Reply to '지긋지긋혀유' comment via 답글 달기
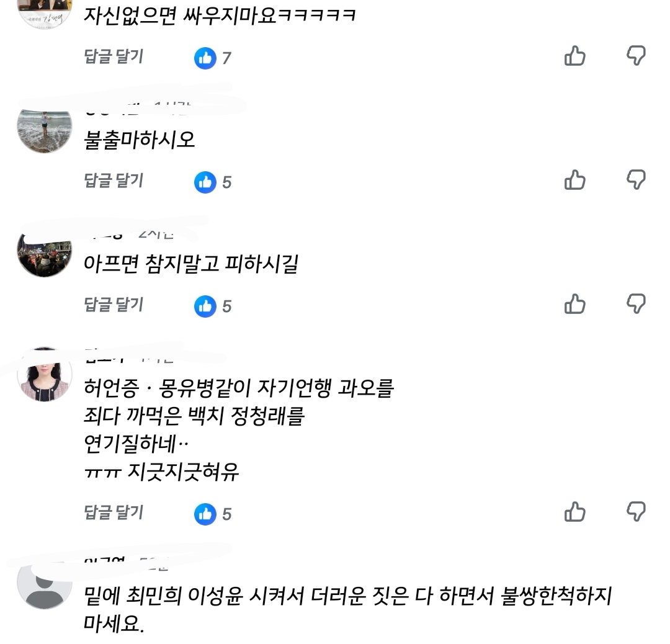 click(x=114, y=512)
